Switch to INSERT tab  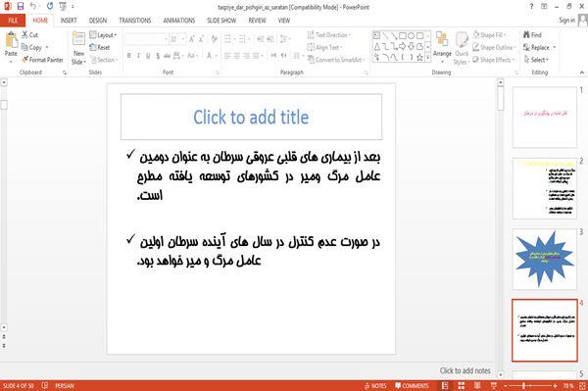(69, 21)
